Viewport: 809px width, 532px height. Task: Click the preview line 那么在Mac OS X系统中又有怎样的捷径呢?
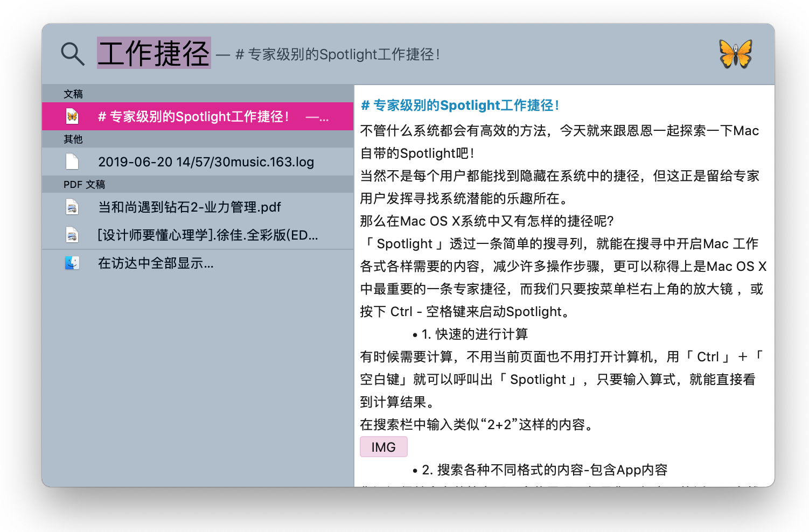point(487,221)
